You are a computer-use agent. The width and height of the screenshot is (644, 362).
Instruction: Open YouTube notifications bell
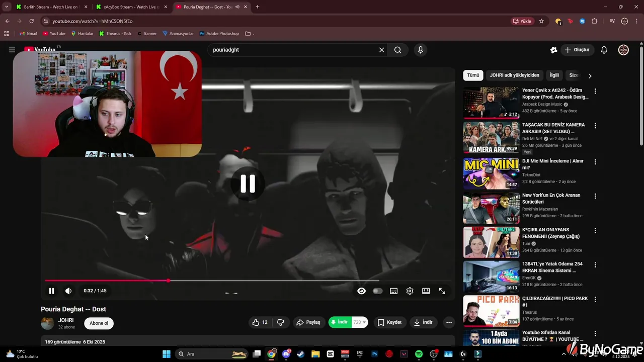pyautogui.click(x=604, y=50)
